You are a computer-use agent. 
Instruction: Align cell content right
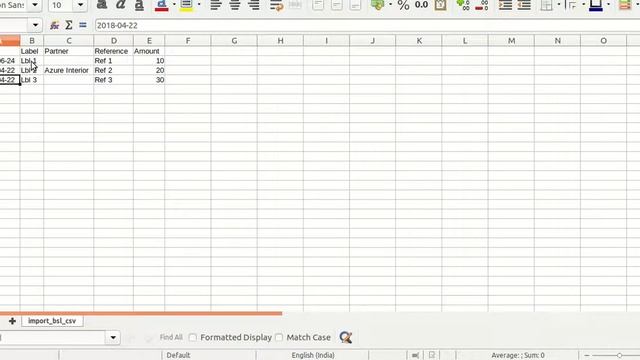point(254,5)
